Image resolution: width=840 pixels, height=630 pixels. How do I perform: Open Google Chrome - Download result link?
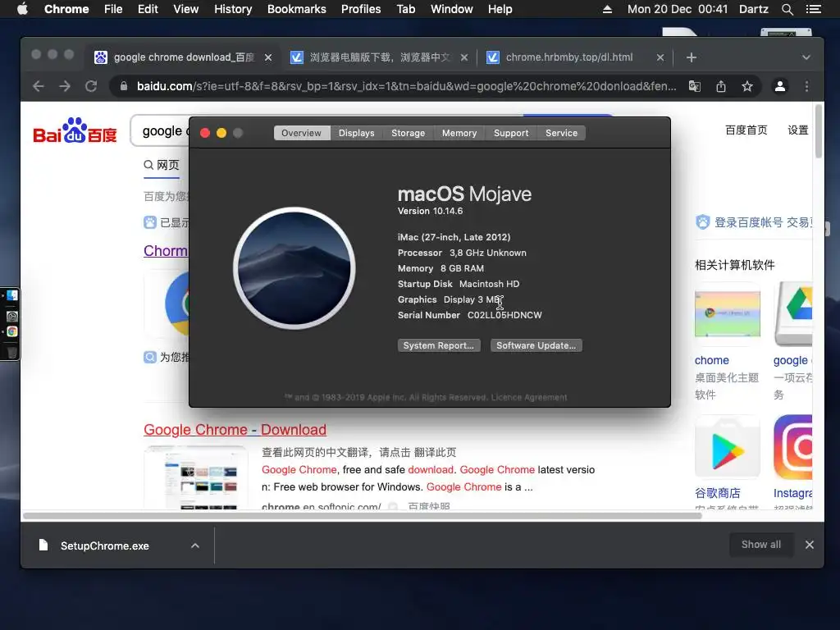pos(235,430)
